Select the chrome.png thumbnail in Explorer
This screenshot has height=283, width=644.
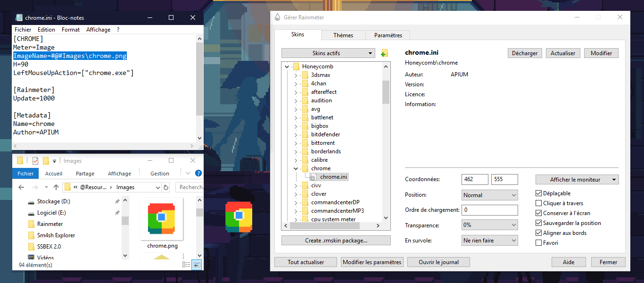pyautogui.click(x=161, y=219)
